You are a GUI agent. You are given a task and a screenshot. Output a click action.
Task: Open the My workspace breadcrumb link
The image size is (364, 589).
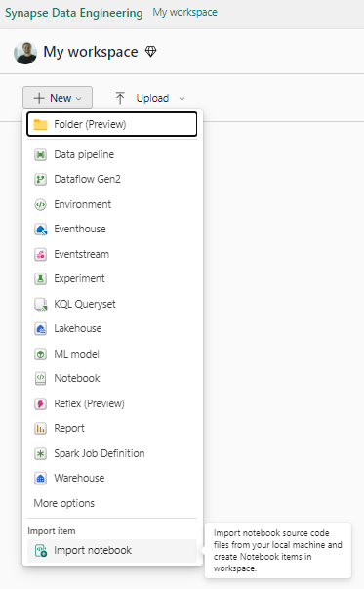pos(184,13)
